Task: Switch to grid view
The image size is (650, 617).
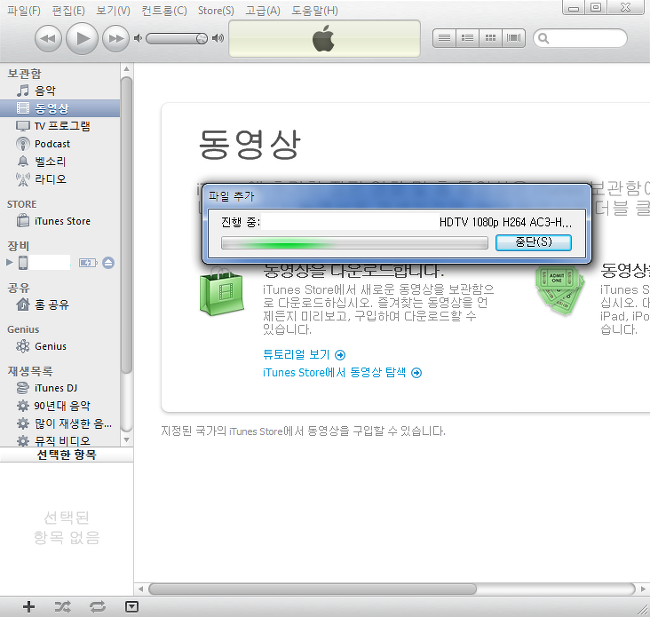Action: point(490,39)
